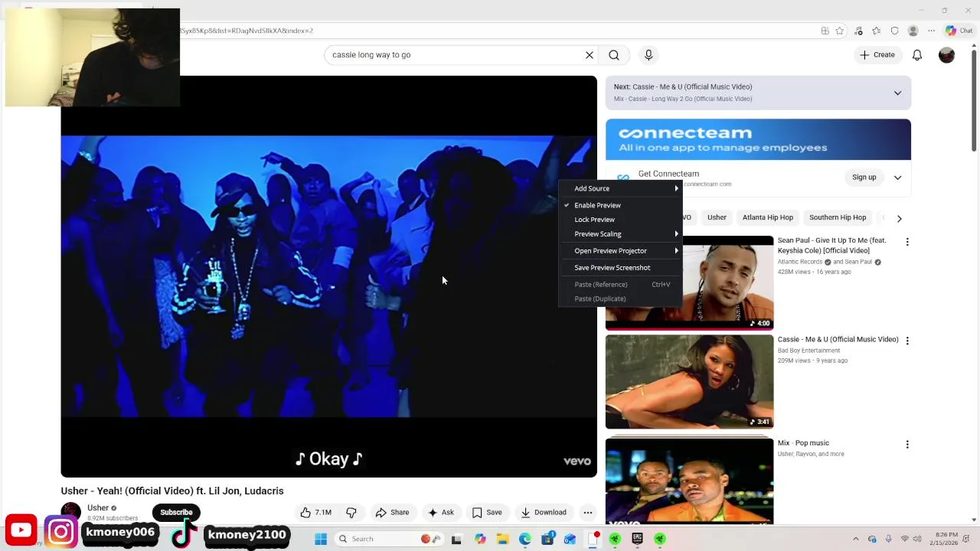Open Edge profile icon in toolbar
The image size is (980, 551).
913,31
